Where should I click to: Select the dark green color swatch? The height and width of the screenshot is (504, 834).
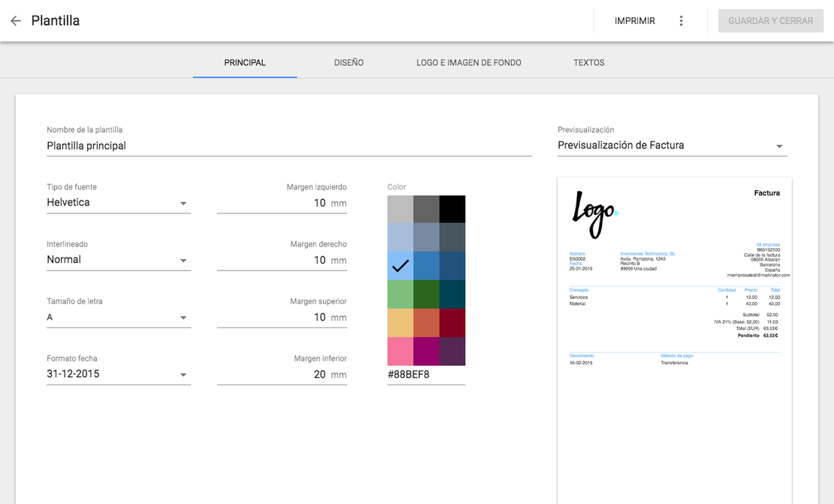426,294
